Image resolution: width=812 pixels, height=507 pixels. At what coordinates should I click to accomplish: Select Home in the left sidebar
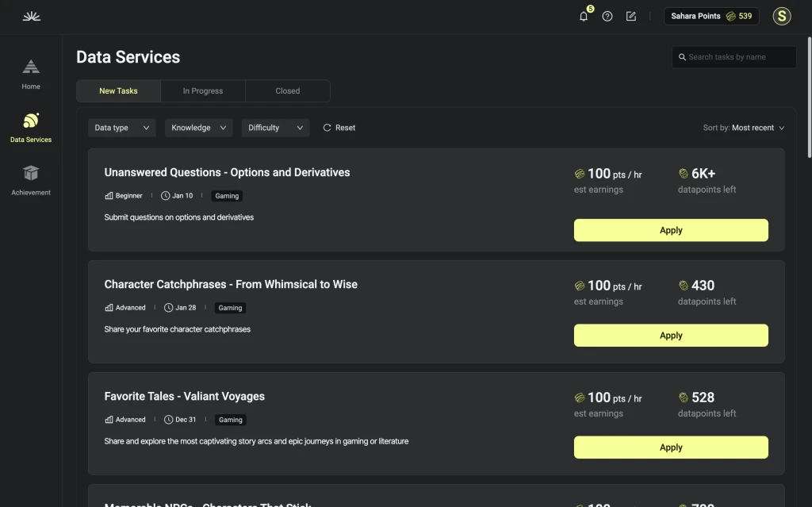point(30,73)
